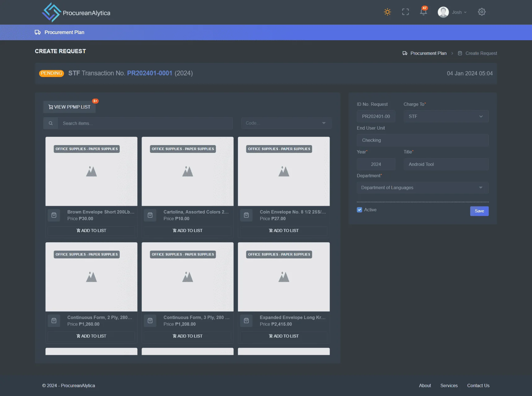Screen dimensions: 532x396
Task: Expand Department of Languages dropdown
Action: tap(423, 188)
